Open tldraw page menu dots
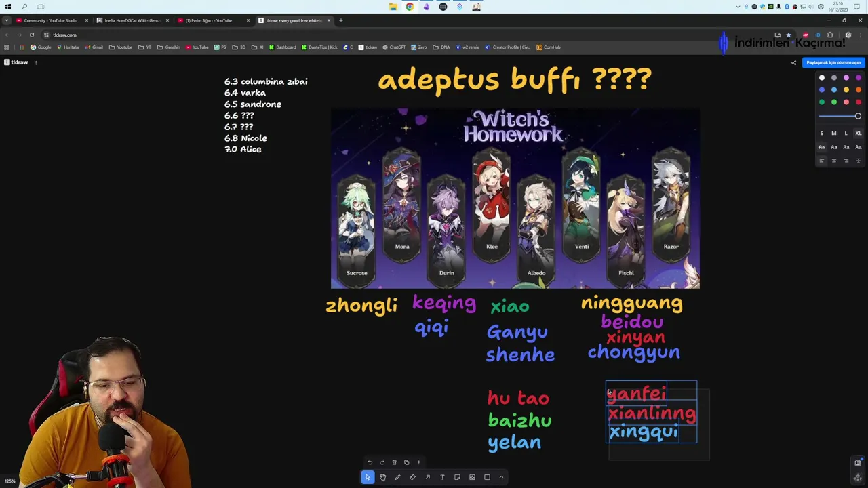Viewport: 868px width, 488px height. (x=36, y=62)
